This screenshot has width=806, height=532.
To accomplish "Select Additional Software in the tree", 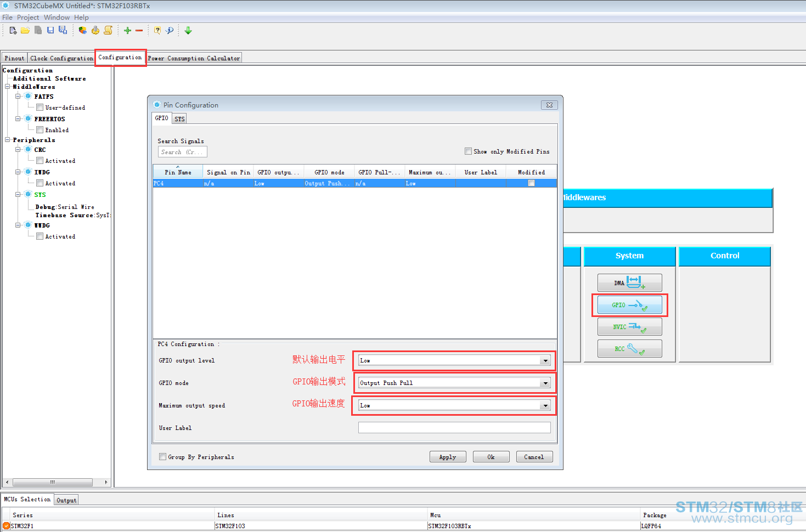I will pos(49,78).
